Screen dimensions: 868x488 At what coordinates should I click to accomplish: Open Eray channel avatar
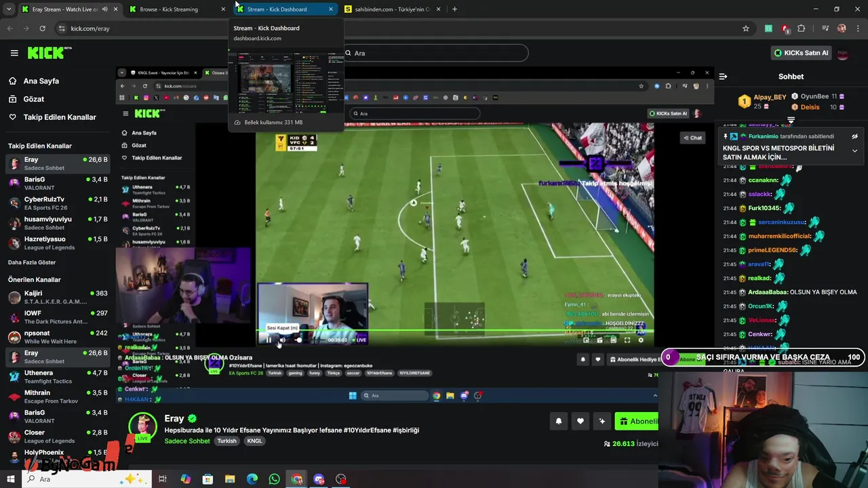tap(142, 427)
